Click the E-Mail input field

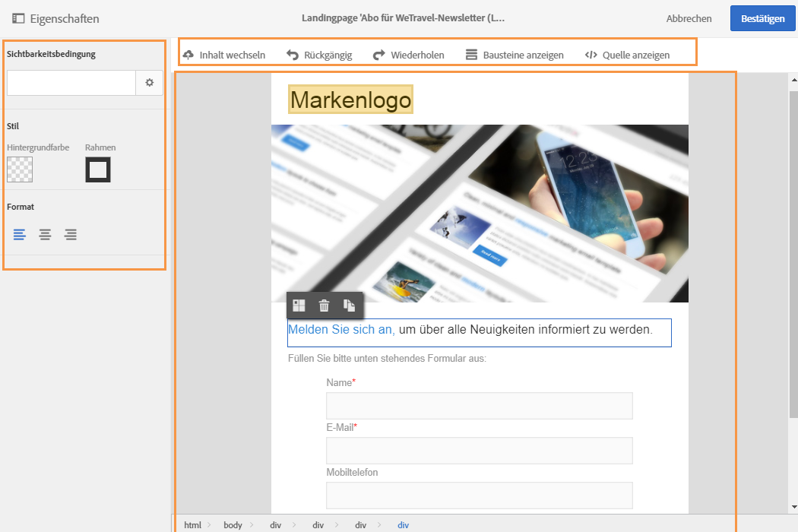point(480,451)
